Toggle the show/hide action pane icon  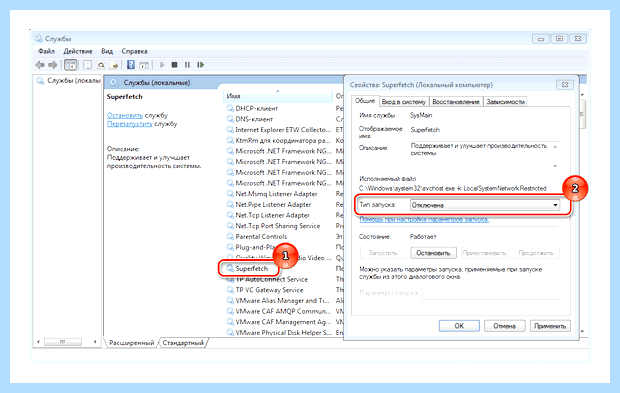click(x=144, y=65)
